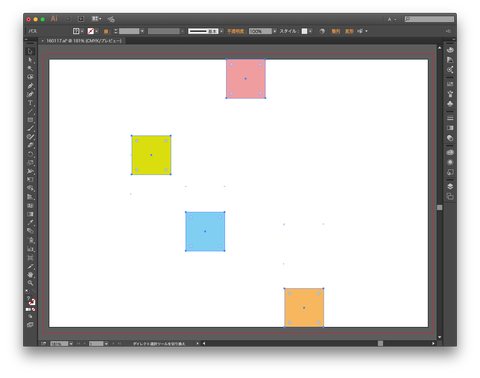Image resolution: width=480 pixels, height=378 pixels.
Task: Select the Rotate tool
Action: (x=30, y=154)
